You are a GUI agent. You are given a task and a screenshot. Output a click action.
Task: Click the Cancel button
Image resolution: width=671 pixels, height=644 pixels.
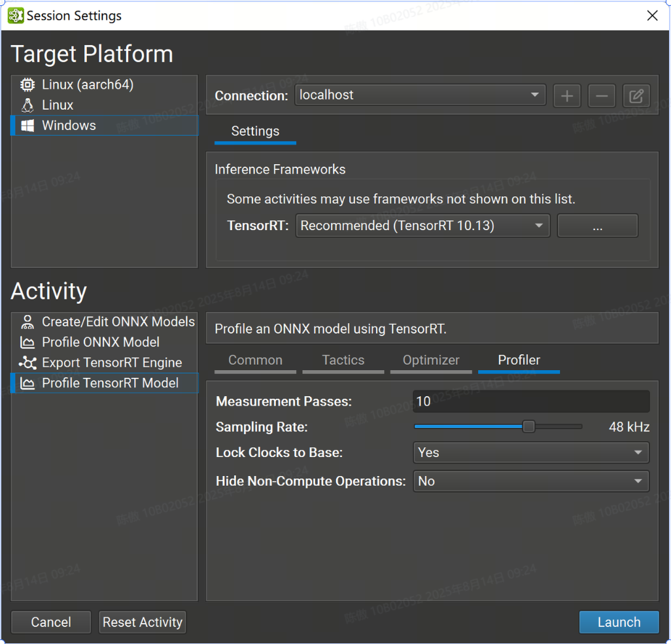(x=51, y=622)
